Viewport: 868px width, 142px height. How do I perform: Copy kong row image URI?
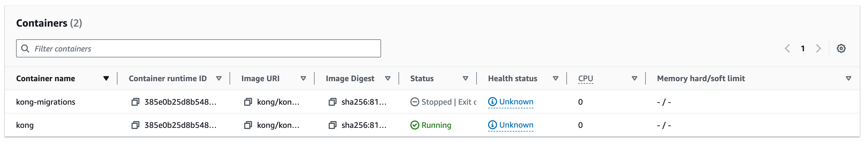click(x=248, y=125)
